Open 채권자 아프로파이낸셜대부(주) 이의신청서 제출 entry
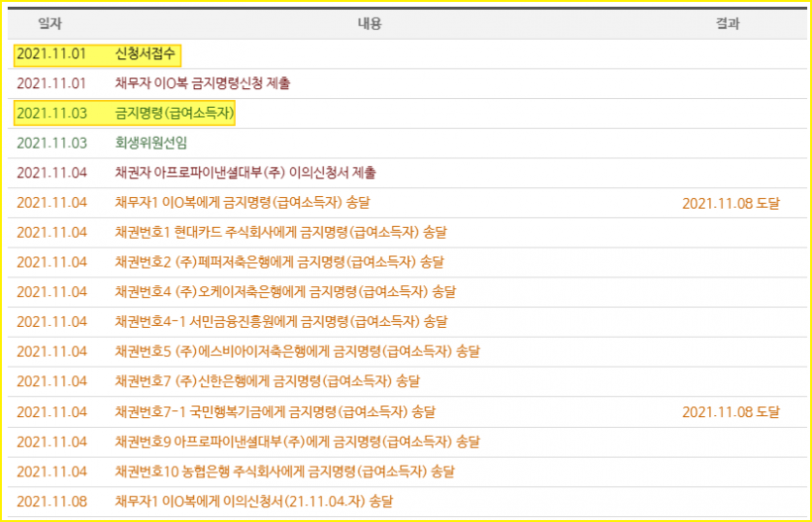 tap(246, 172)
